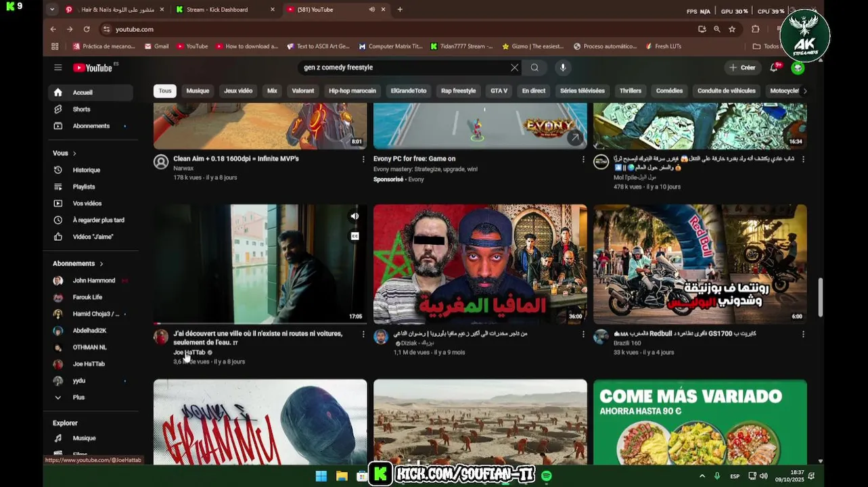The height and width of the screenshot is (487, 868).
Task: Go to YouTube home via logo
Action: click(x=93, y=68)
